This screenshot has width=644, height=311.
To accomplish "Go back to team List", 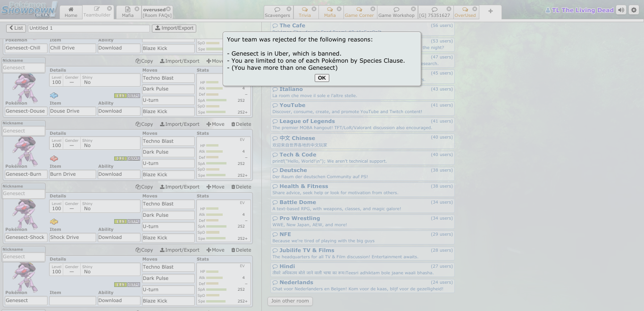I will coord(16,28).
